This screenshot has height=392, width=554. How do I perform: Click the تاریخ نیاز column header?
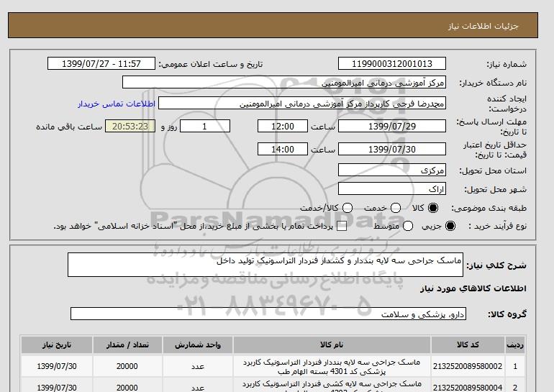[x=57, y=345]
